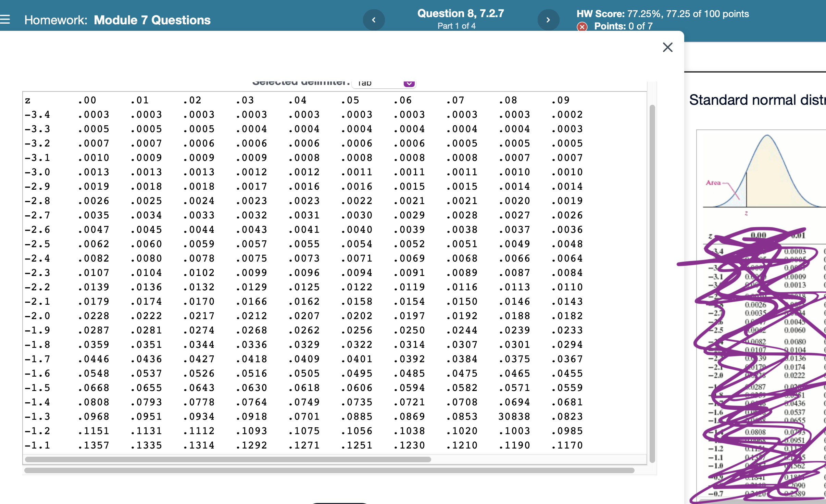The image size is (826, 504).
Task: Open the hamburger navigation menu
Action: 5,20
